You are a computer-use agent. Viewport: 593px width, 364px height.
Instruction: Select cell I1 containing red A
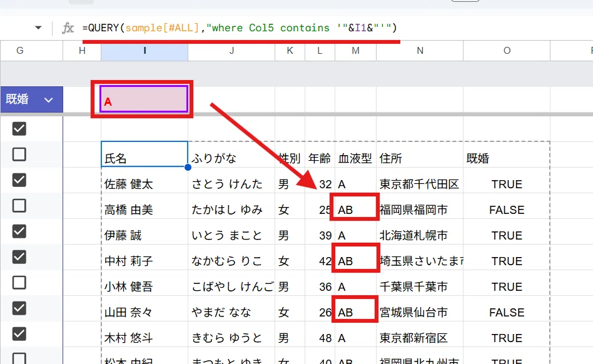144,99
